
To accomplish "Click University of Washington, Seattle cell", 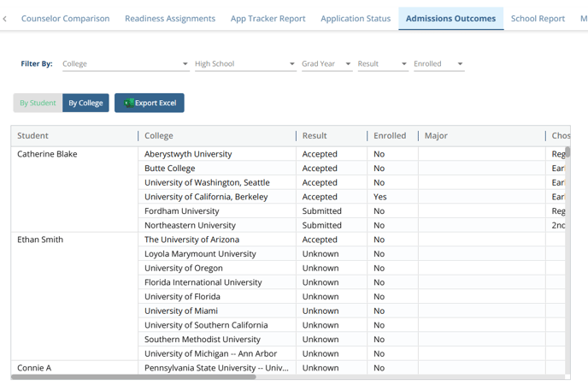I will pyautogui.click(x=217, y=182).
